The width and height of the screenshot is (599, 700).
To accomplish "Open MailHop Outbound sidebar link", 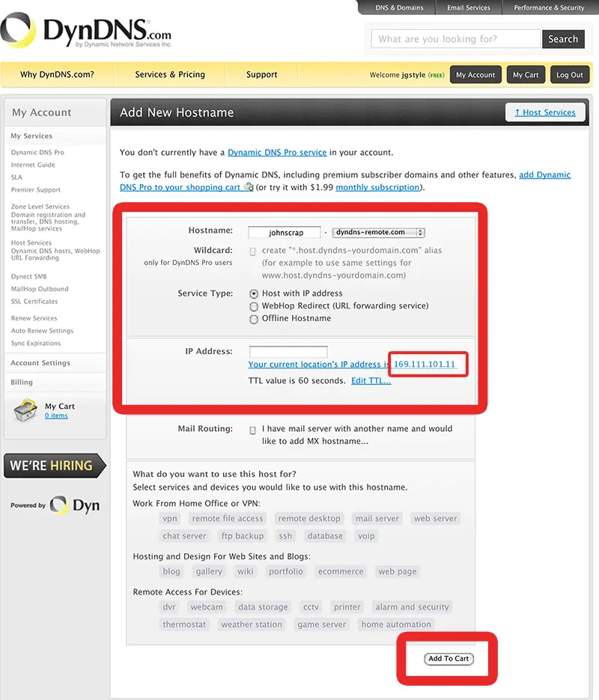I will (40, 289).
